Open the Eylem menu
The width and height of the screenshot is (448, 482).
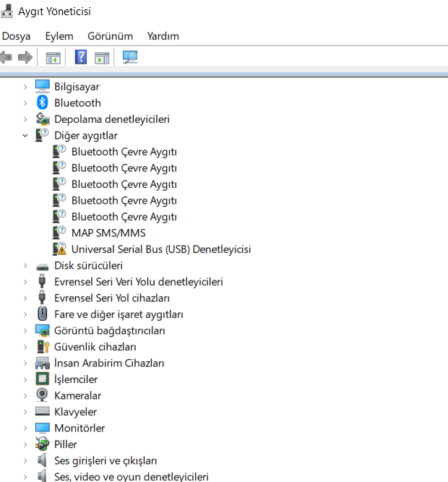(59, 36)
